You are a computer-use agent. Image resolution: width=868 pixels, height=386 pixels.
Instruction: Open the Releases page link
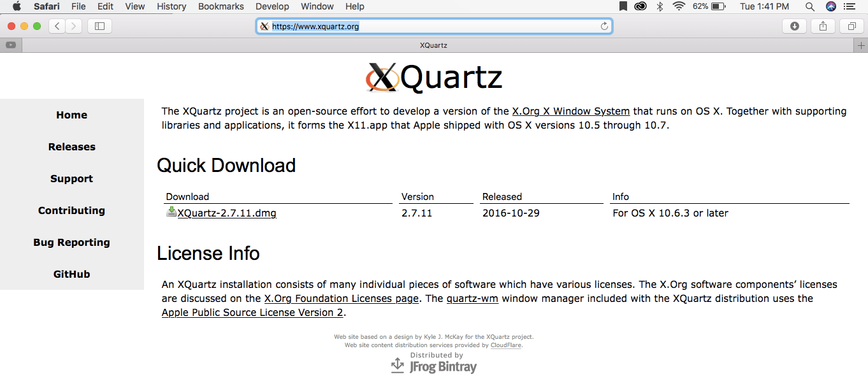pos(71,147)
